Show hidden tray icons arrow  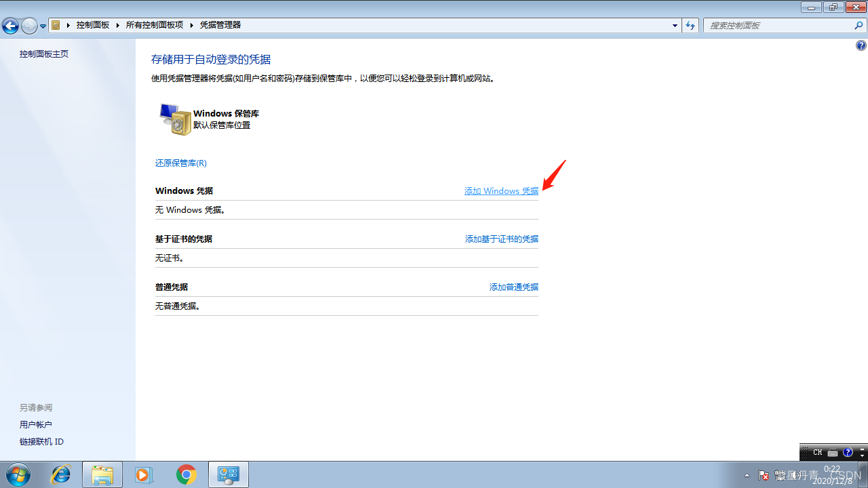point(747,475)
